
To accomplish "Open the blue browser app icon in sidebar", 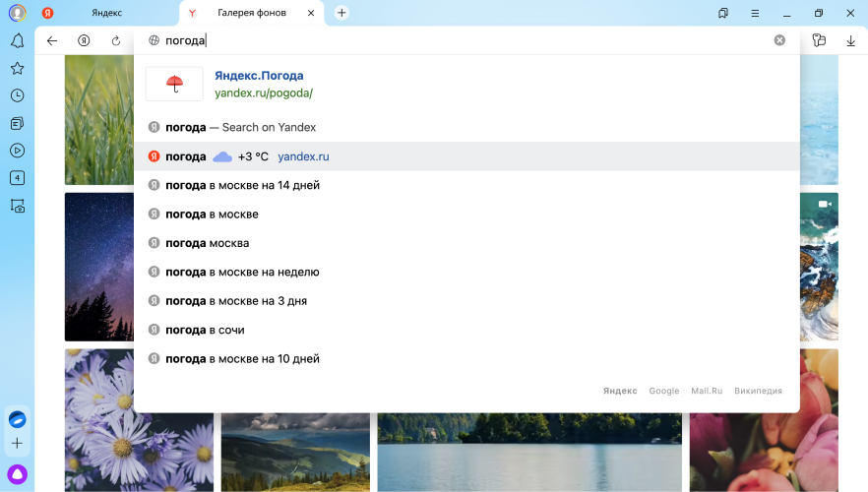I will (x=17, y=419).
